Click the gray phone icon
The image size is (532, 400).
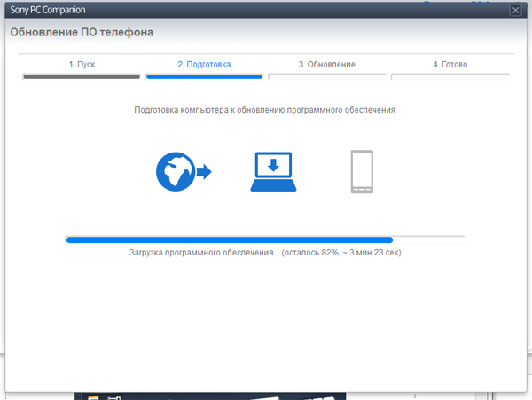[362, 172]
